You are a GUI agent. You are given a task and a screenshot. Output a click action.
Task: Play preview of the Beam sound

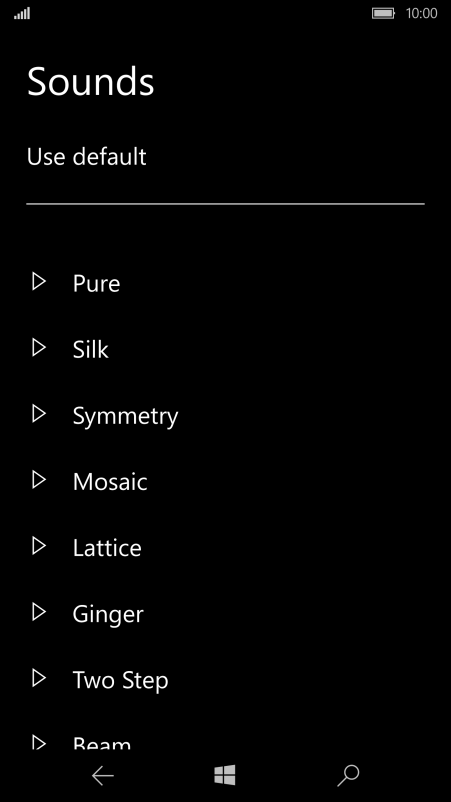[39, 742]
